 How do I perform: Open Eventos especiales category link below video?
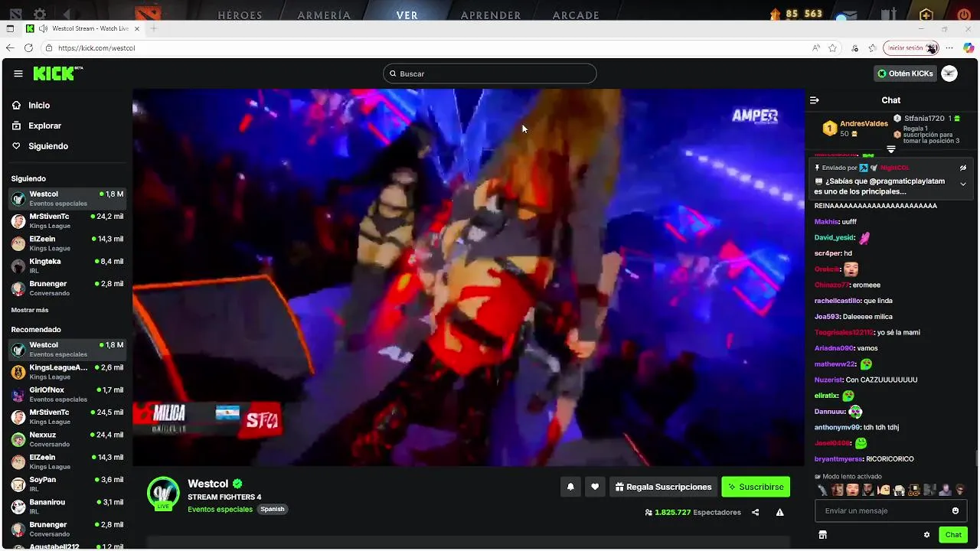[x=220, y=509]
